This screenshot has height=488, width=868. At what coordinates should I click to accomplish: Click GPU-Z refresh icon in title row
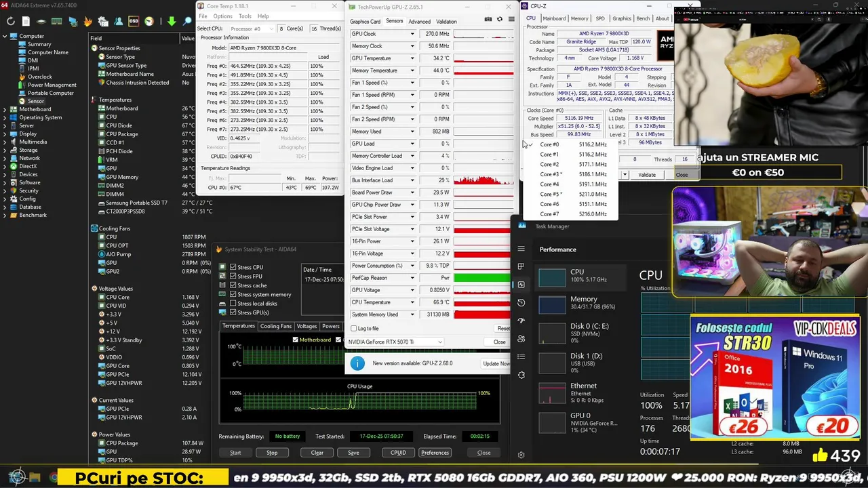500,20
